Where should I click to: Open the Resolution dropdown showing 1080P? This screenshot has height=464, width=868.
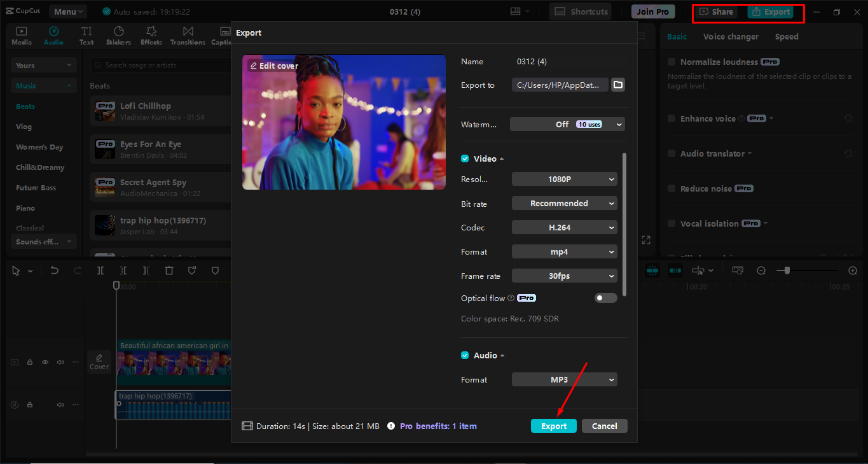coord(563,179)
